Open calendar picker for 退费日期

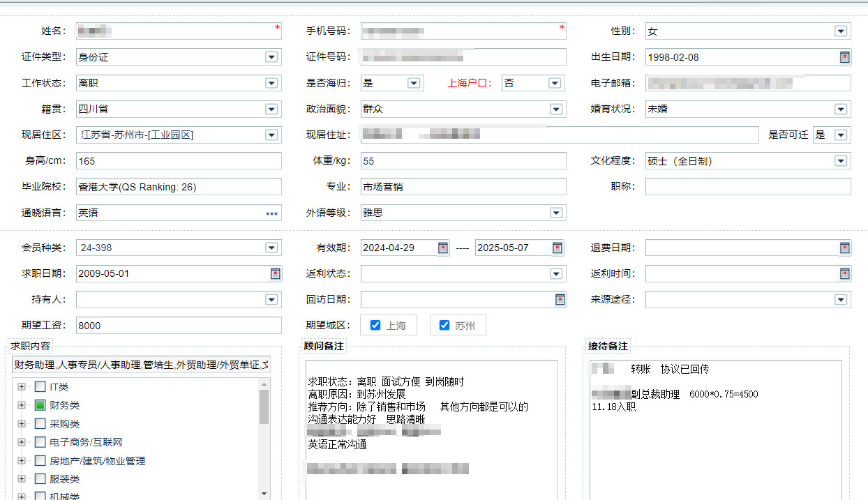pos(844,248)
